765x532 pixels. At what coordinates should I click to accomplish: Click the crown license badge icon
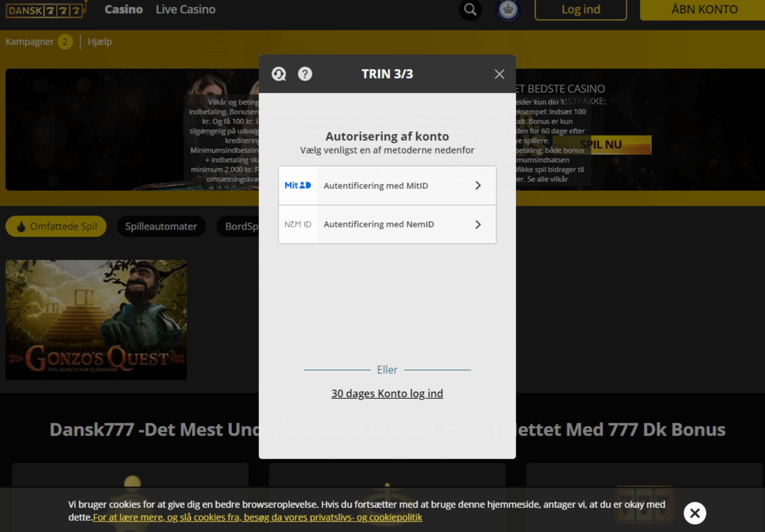pyautogui.click(x=508, y=9)
